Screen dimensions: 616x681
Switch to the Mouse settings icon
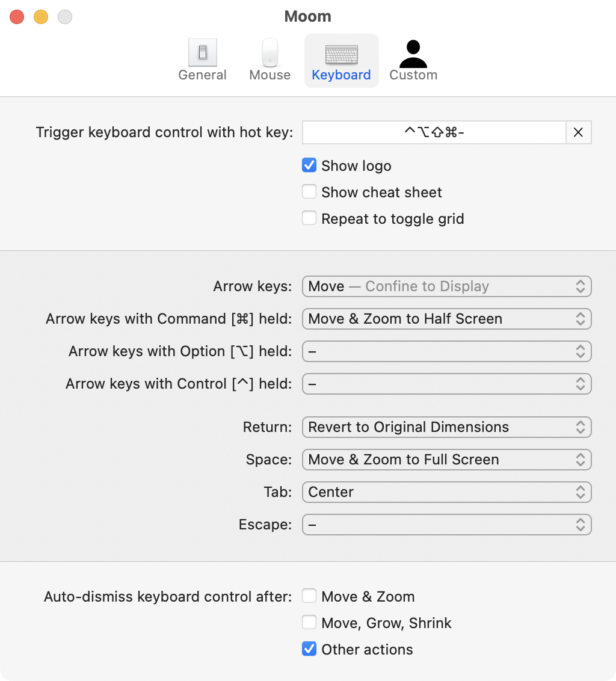coord(269,60)
